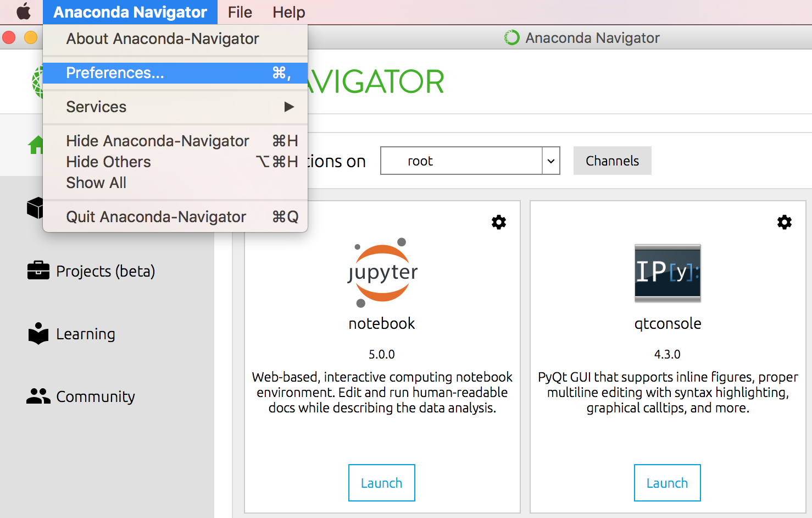The width and height of the screenshot is (812, 518).
Task: Open the File menu
Action: (x=240, y=12)
